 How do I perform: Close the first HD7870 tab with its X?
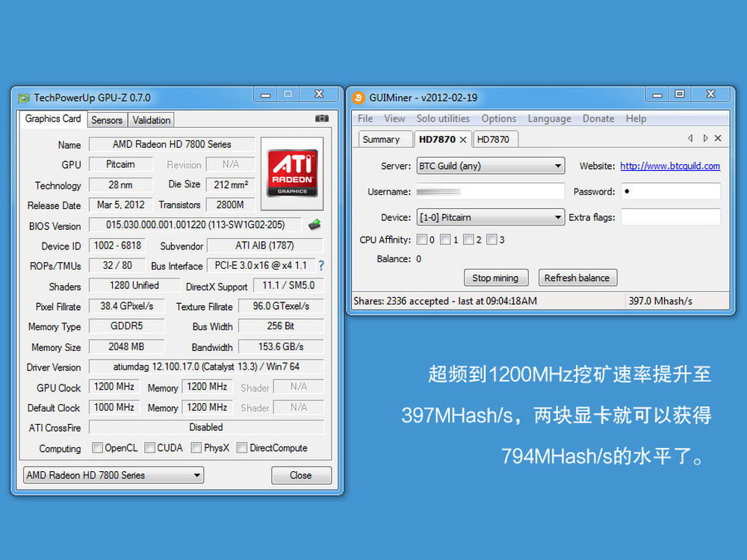tap(463, 140)
